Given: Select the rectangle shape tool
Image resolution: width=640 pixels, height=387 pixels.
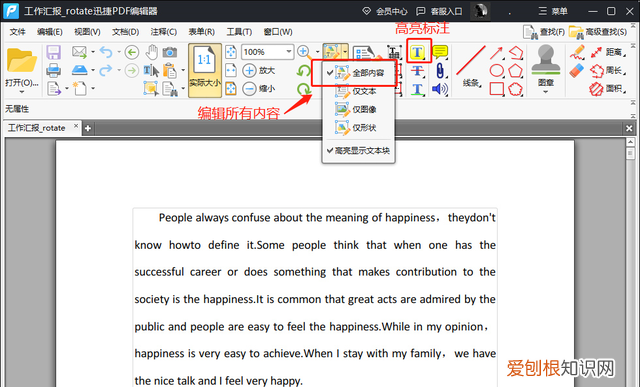Looking at the screenshot, I should [x=497, y=89].
